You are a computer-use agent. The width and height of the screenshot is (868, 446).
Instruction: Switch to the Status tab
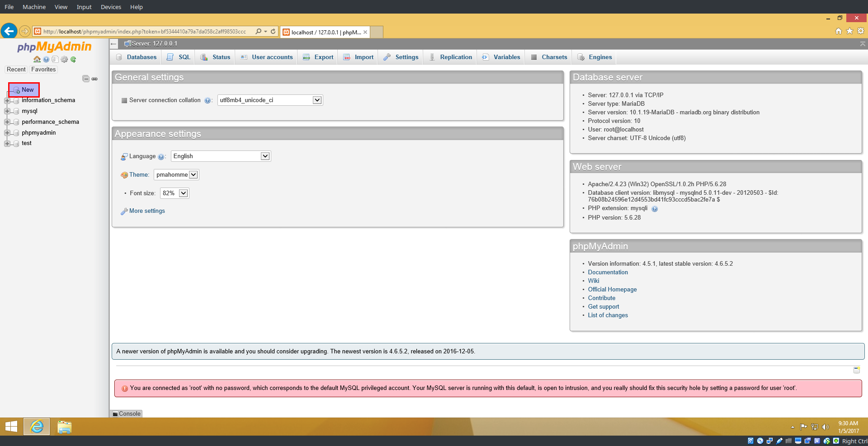pos(215,57)
